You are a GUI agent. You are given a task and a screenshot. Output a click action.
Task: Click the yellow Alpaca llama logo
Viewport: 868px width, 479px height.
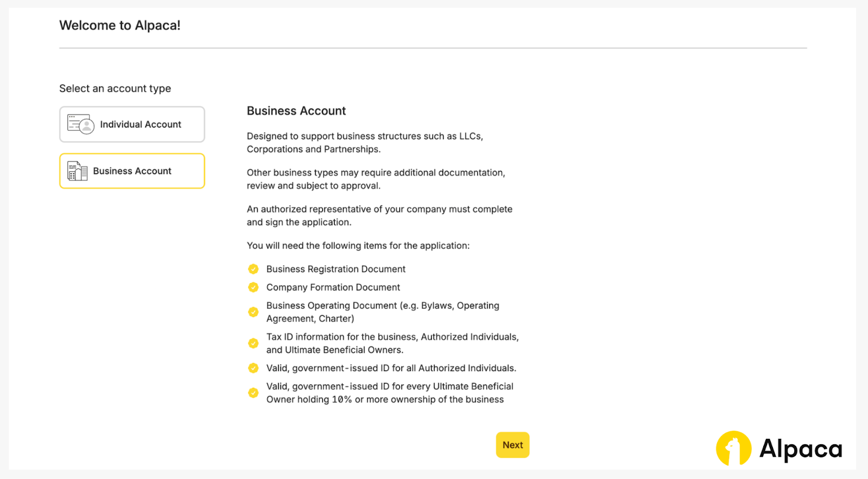coord(733,449)
